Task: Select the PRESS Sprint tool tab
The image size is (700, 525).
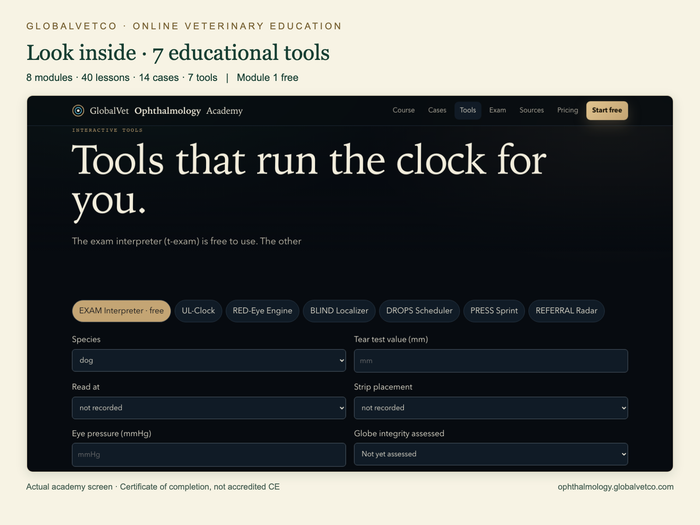Action: pos(494,311)
